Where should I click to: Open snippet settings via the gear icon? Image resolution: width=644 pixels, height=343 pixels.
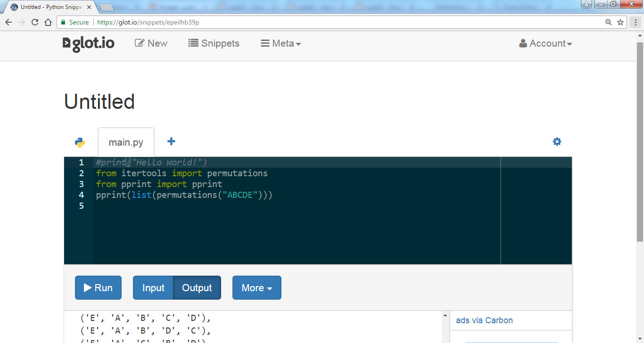[557, 141]
